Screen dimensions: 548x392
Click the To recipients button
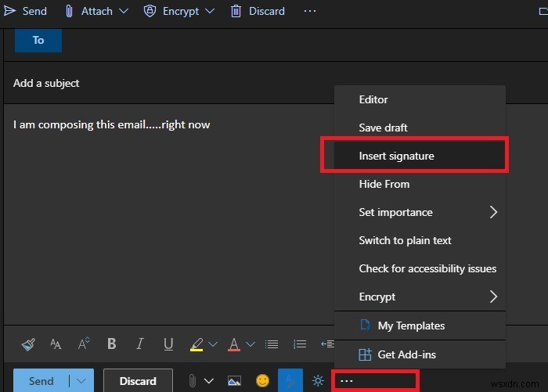coord(38,41)
